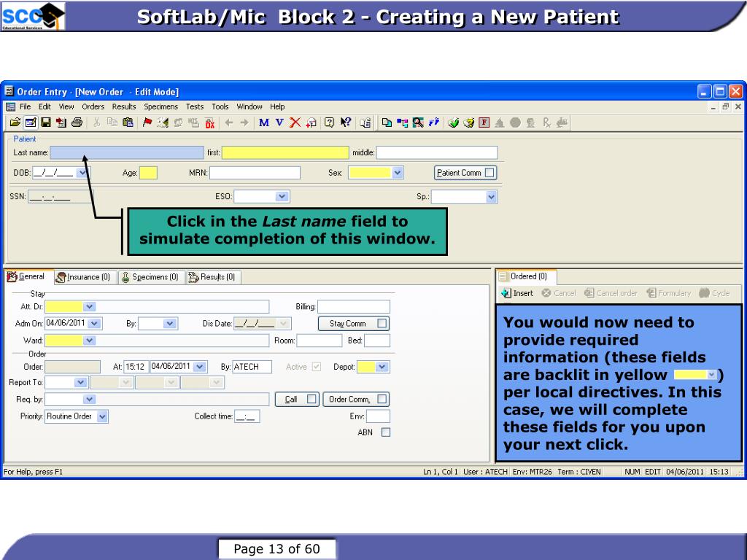Open the Sex dropdown

click(x=398, y=173)
